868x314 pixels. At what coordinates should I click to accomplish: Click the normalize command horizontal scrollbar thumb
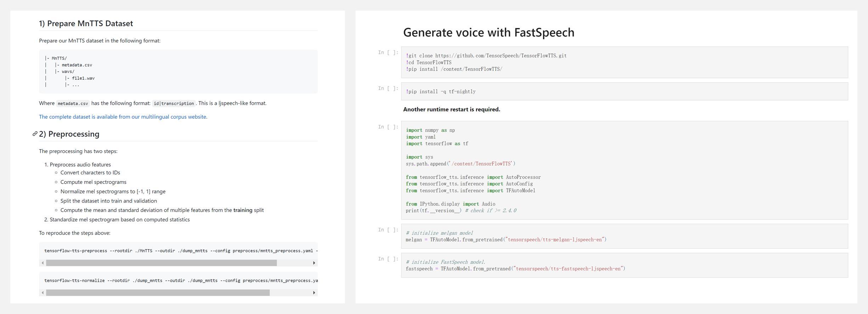click(x=158, y=293)
